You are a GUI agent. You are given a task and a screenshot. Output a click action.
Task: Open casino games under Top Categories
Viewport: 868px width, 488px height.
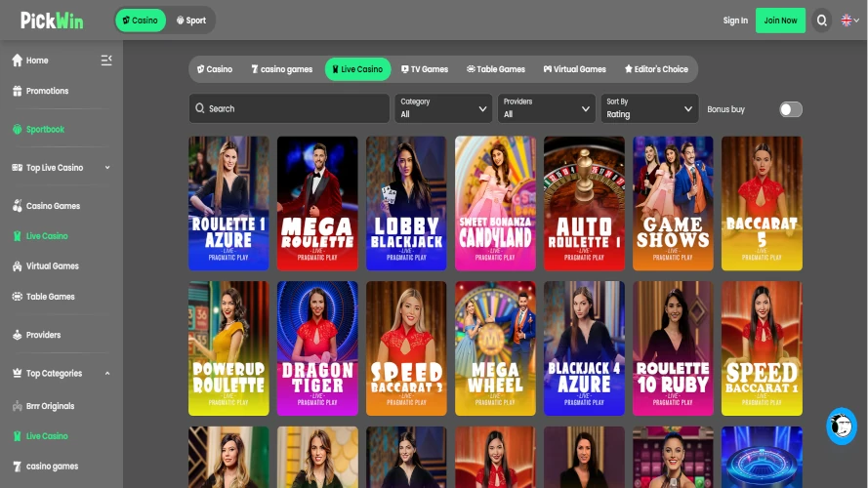click(x=45, y=467)
